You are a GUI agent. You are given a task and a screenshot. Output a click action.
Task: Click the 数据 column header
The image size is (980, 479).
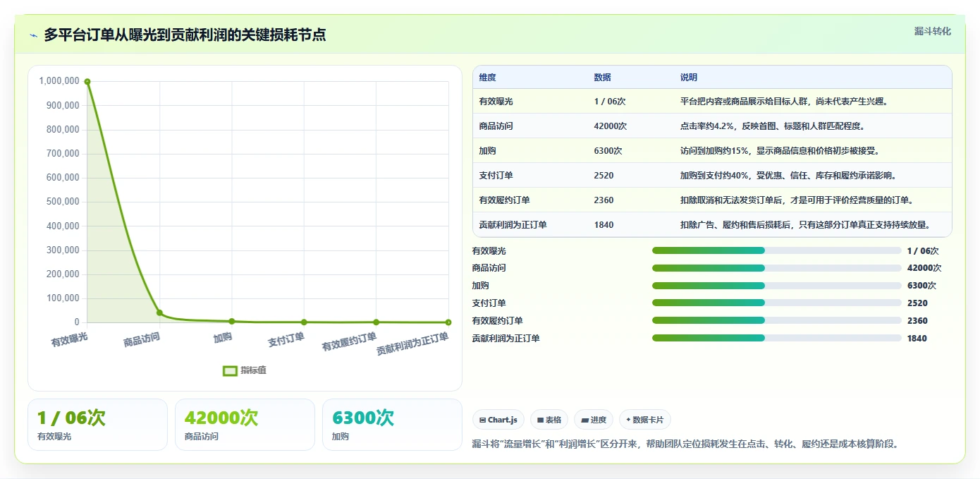click(603, 77)
